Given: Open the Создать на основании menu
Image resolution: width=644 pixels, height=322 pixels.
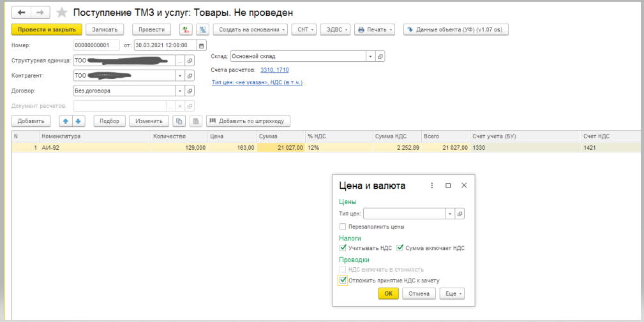Looking at the screenshot, I should (x=250, y=30).
